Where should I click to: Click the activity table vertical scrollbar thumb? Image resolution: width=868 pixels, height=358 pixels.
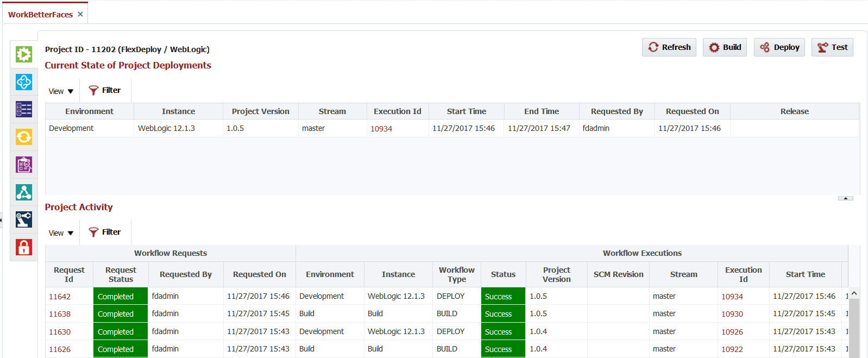click(x=854, y=328)
